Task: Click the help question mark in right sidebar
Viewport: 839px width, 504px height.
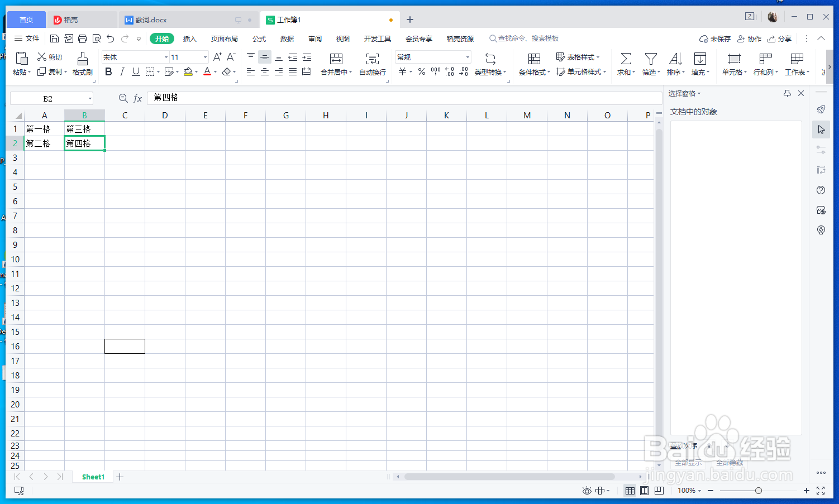Action: pos(821,190)
